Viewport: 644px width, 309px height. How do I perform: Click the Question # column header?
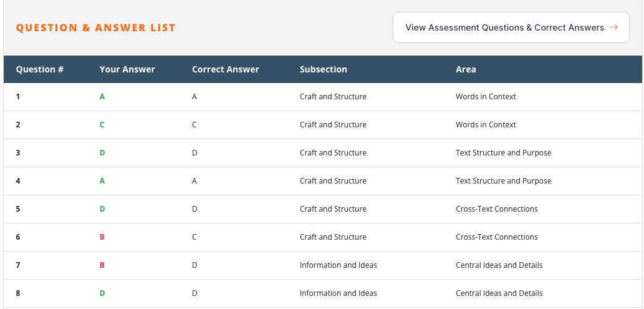tap(40, 69)
